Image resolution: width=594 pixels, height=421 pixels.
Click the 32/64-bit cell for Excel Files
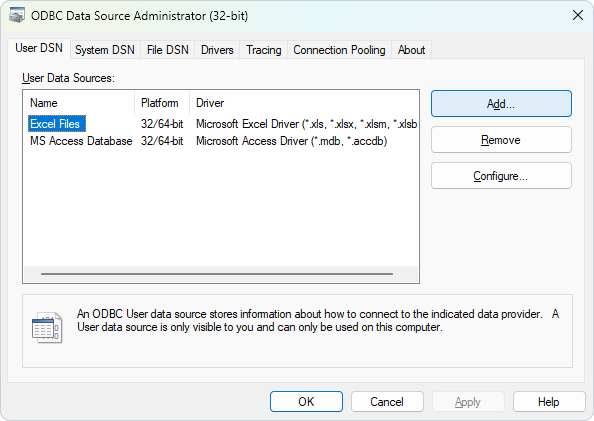(x=162, y=124)
